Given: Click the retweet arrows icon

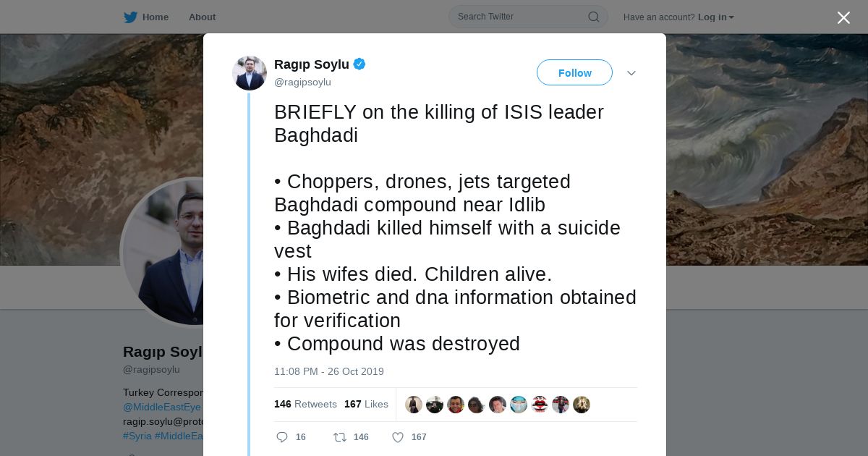Looking at the screenshot, I should point(339,437).
